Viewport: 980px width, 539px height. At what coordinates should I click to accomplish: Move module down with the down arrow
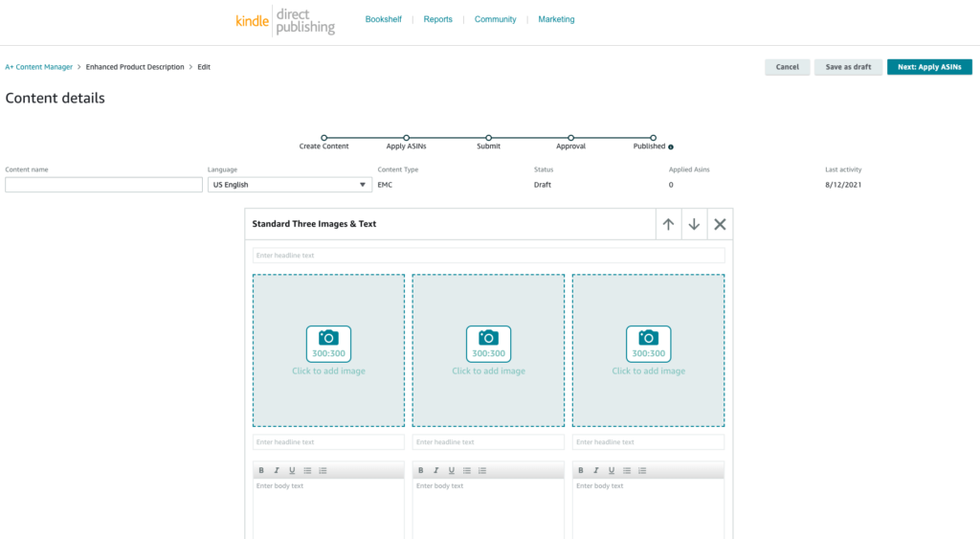694,224
